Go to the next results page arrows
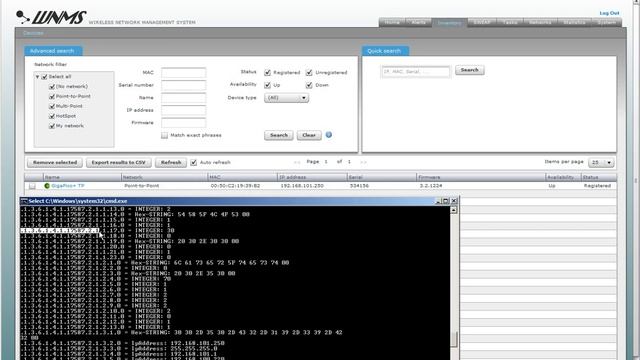The height and width of the screenshot is (360, 640). (363, 162)
